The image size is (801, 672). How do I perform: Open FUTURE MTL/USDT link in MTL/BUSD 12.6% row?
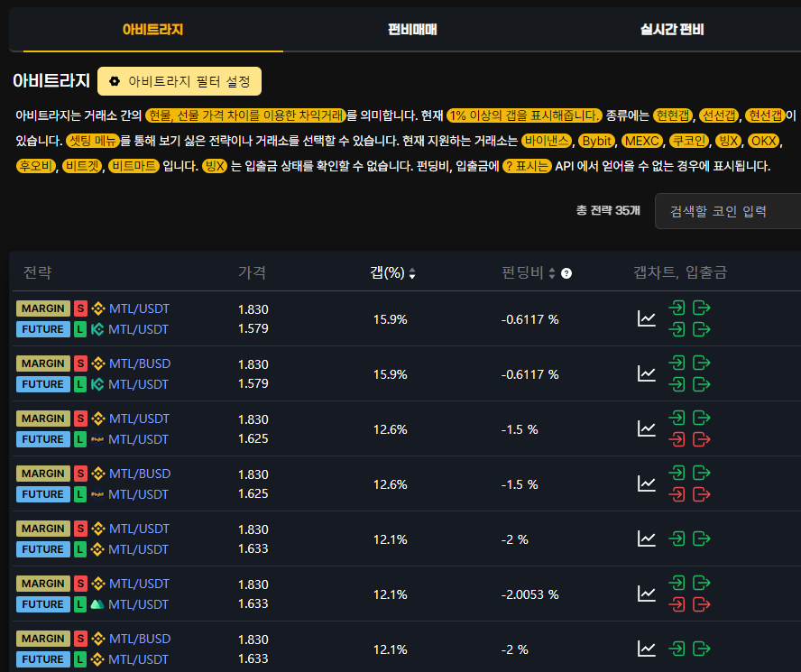138,494
